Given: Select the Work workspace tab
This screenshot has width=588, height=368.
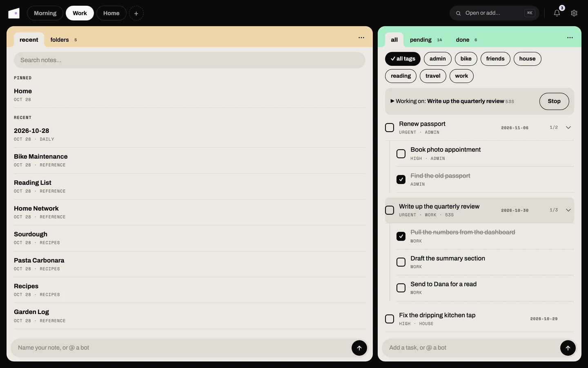Looking at the screenshot, I should 80,13.
